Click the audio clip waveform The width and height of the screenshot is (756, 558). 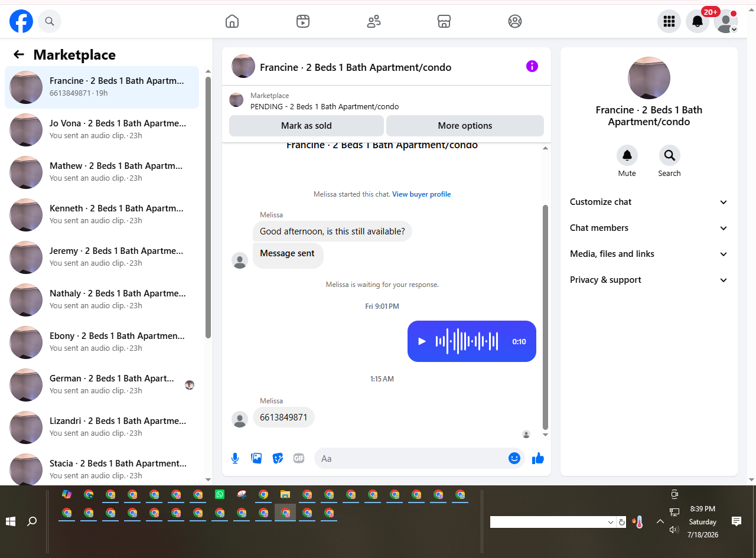(467, 341)
